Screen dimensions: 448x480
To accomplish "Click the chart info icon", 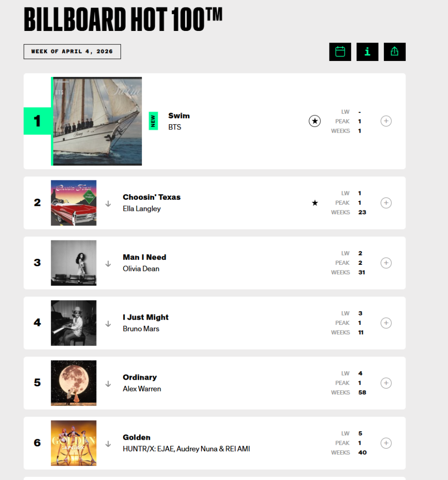I will click(367, 52).
